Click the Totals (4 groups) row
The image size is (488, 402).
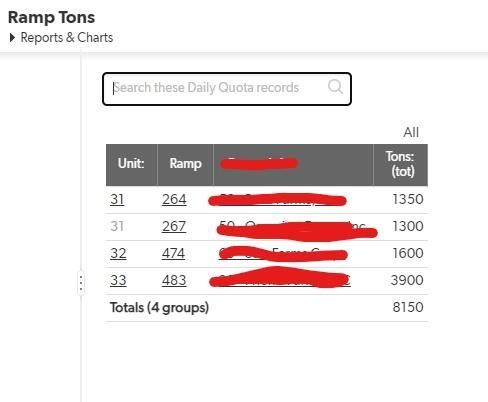pyautogui.click(x=266, y=308)
